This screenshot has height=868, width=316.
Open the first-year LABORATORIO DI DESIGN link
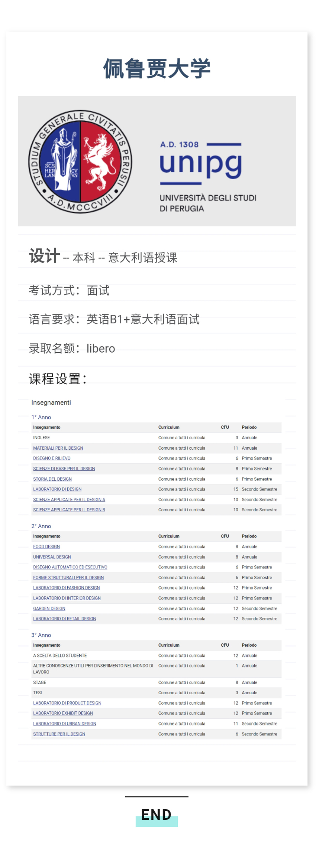tap(57, 489)
